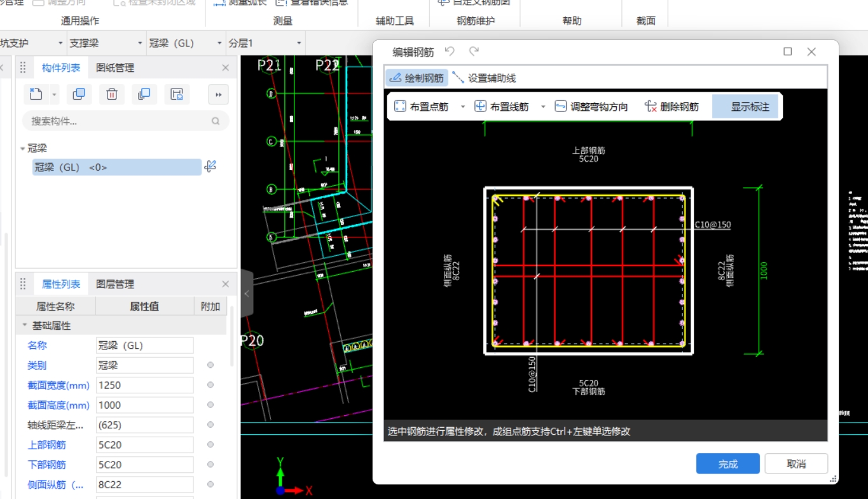This screenshot has width=868, height=499.
Task: Edit the 上部钢筋 value 5C20
Action: click(145, 445)
